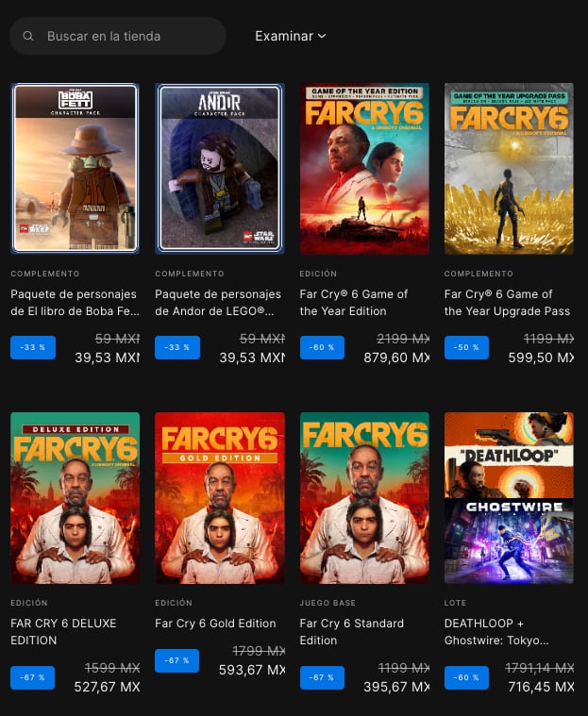Click the -50 % discount badge
Image resolution: width=588 pixels, height=716 pixels.
point(466,347)
